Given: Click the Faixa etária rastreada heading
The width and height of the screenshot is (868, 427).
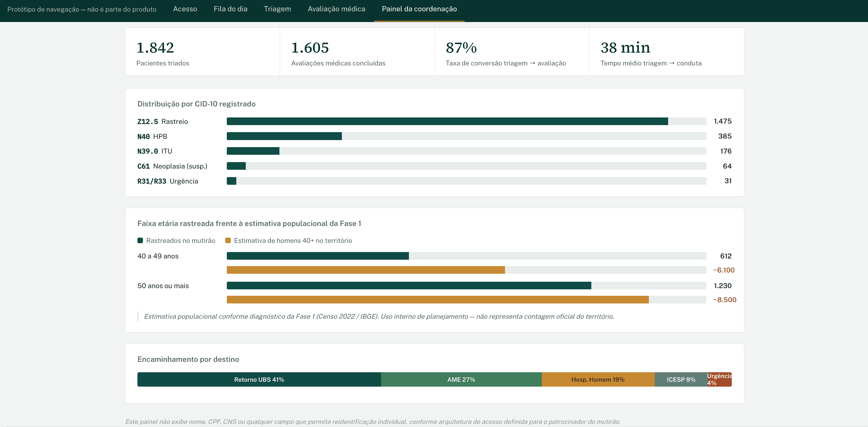Looking at the screenshot, I should click(x=249, y=223).
